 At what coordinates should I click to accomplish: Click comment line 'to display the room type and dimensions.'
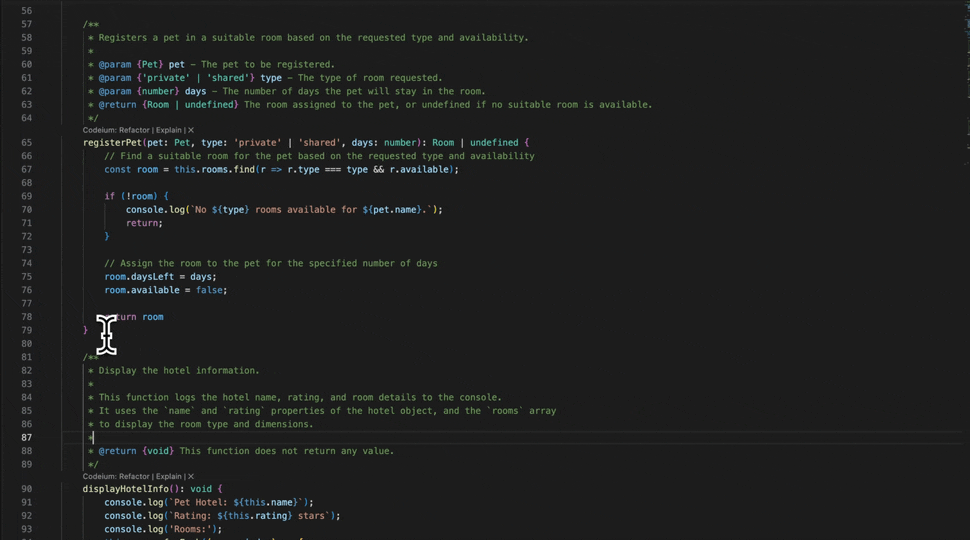tap(206, 424)
